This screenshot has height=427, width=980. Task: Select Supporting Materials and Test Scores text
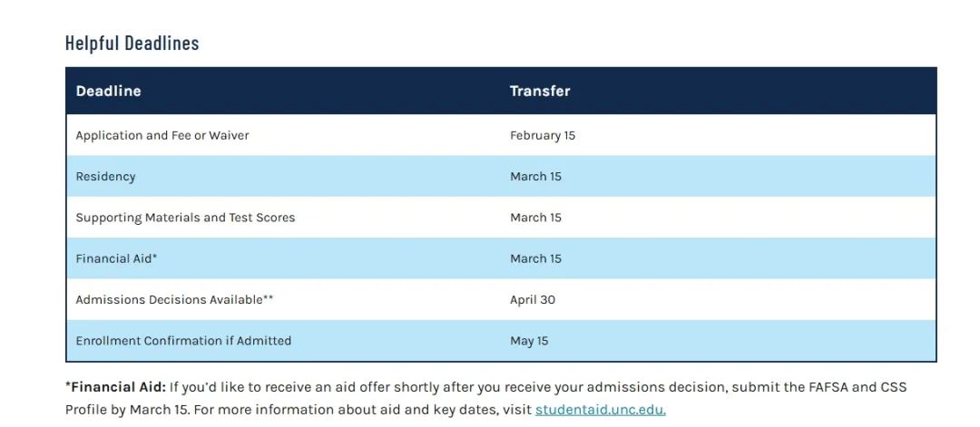click(185, 218)
